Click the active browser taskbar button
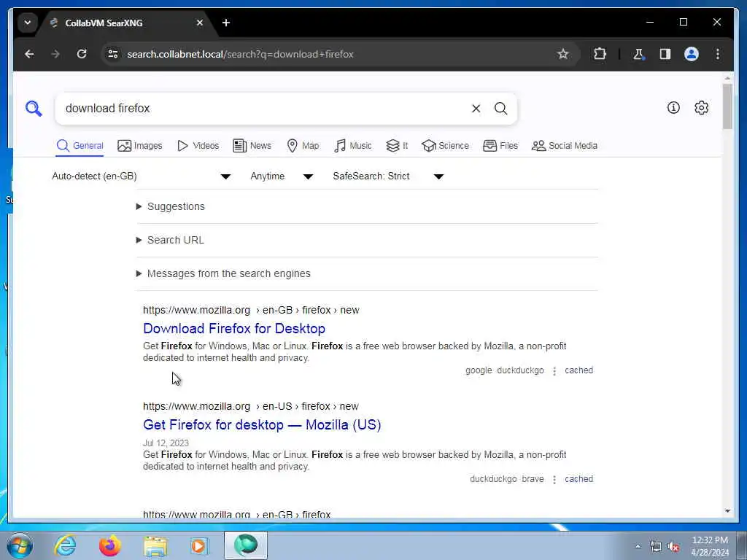The width and height of the screenshot is (747, 560). [246, 545]
